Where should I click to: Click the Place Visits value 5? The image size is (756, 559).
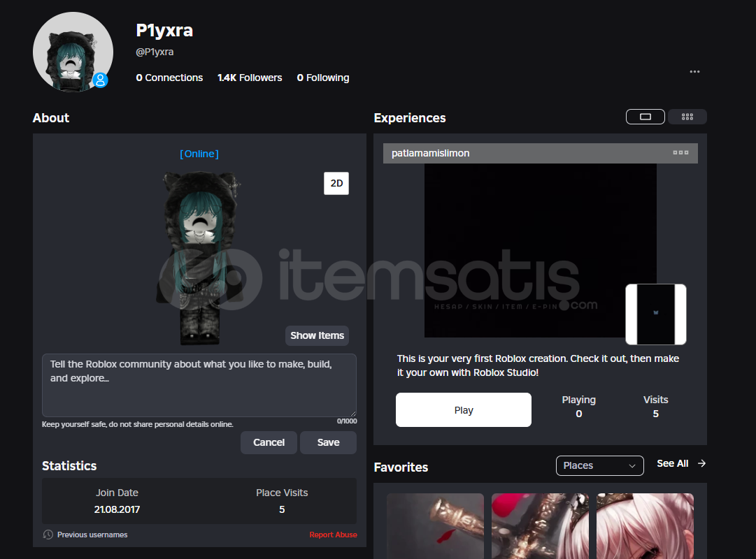(282, 509)
